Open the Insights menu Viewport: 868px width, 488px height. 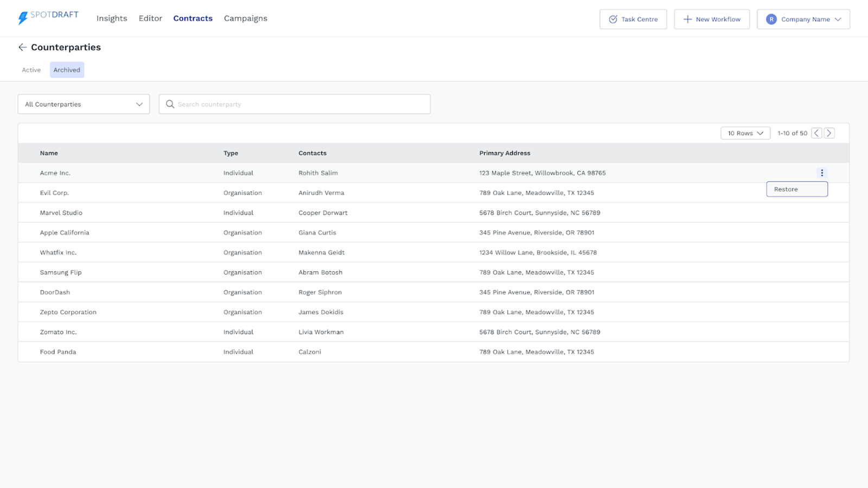click(x=112, y=18)
